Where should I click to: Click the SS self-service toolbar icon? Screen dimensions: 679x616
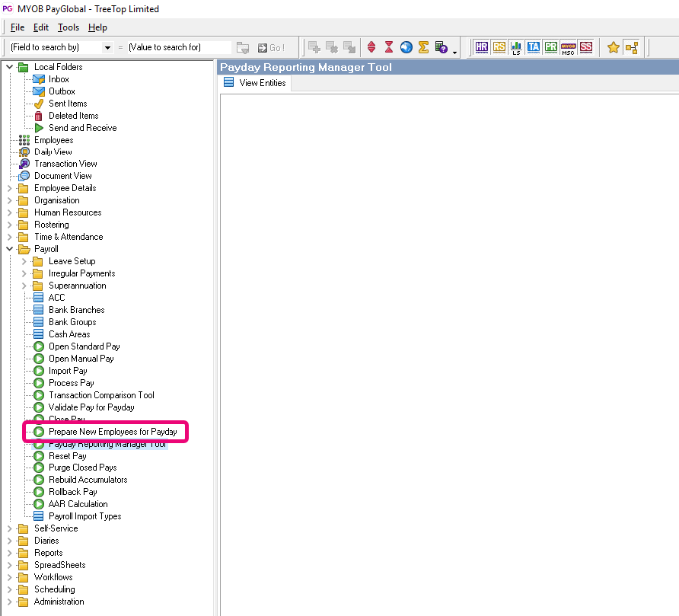pos(585,47)
